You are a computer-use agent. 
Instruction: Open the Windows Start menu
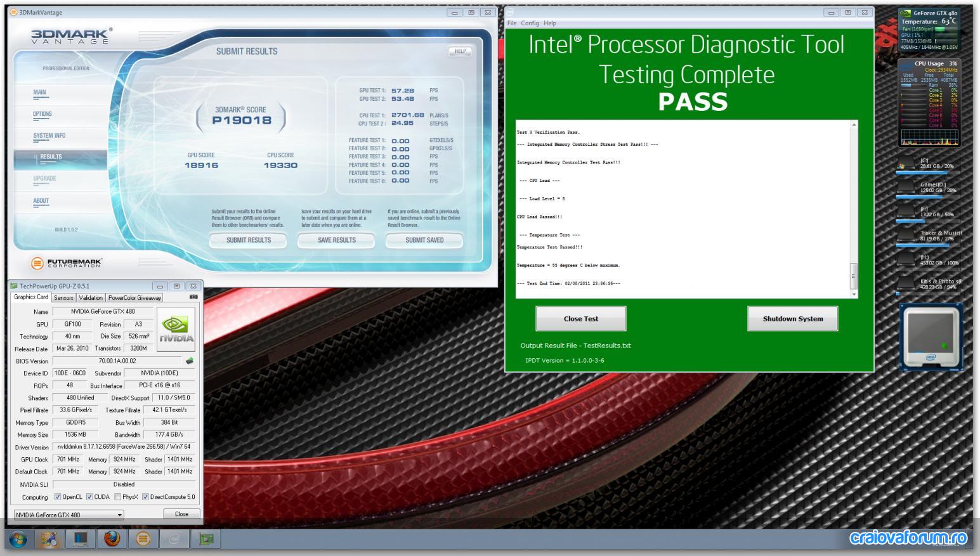[x=18, y=539]
